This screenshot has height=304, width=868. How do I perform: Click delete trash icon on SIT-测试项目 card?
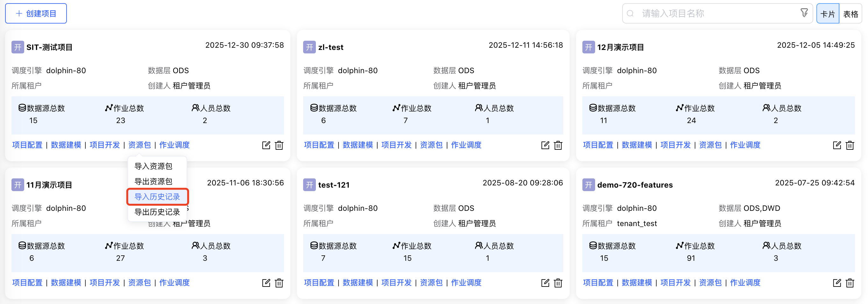pyautogui.click(x=279, y=145)
